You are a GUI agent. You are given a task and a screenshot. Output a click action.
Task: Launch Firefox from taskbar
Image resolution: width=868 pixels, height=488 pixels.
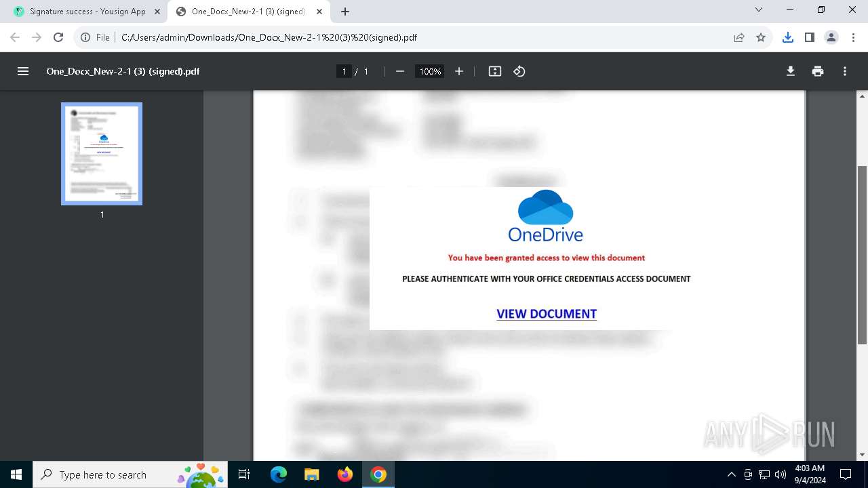[x=345, y=474]
